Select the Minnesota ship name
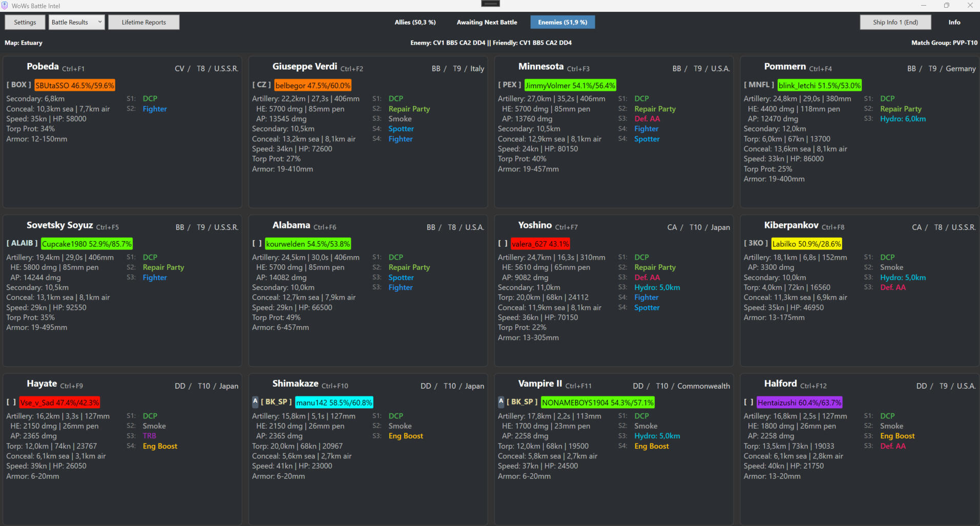 [541, 67]
